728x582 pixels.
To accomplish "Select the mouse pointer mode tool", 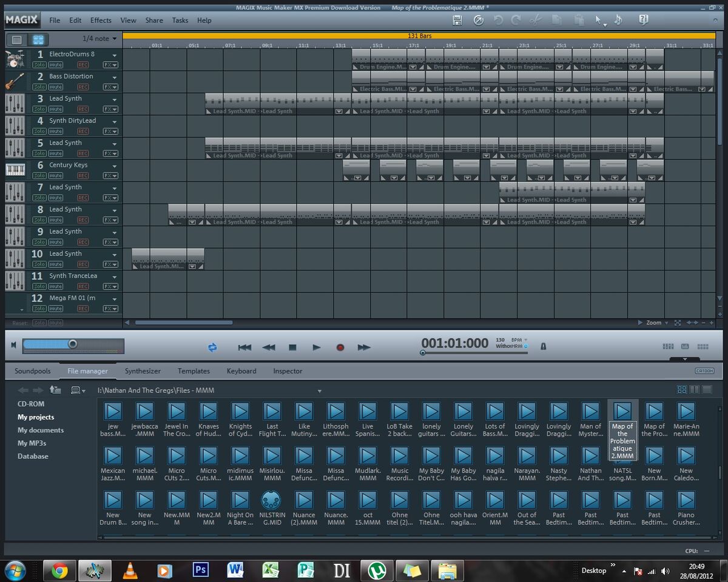I will (599, 21).
